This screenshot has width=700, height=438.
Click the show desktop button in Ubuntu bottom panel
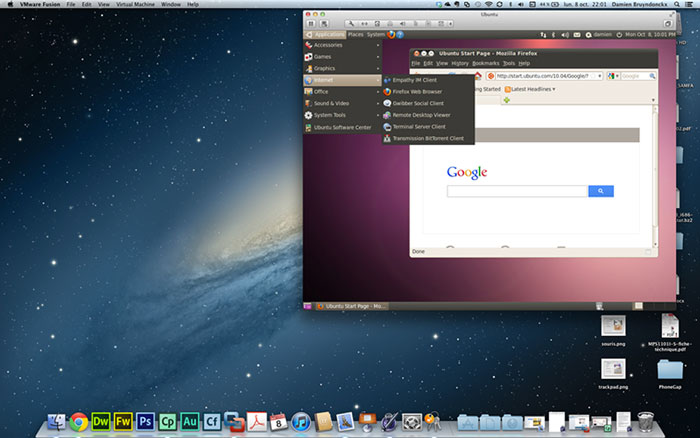[x=307, y=306]
